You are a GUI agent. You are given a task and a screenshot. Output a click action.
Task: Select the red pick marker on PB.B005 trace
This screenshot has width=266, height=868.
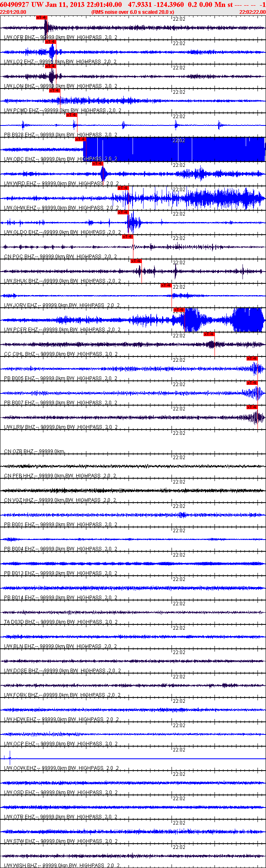252,358
